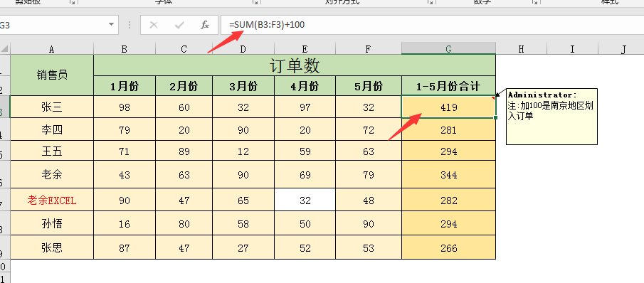Select the 张思 name cell
The height and width of the screenshot is (283, 644).
point(52,247)
